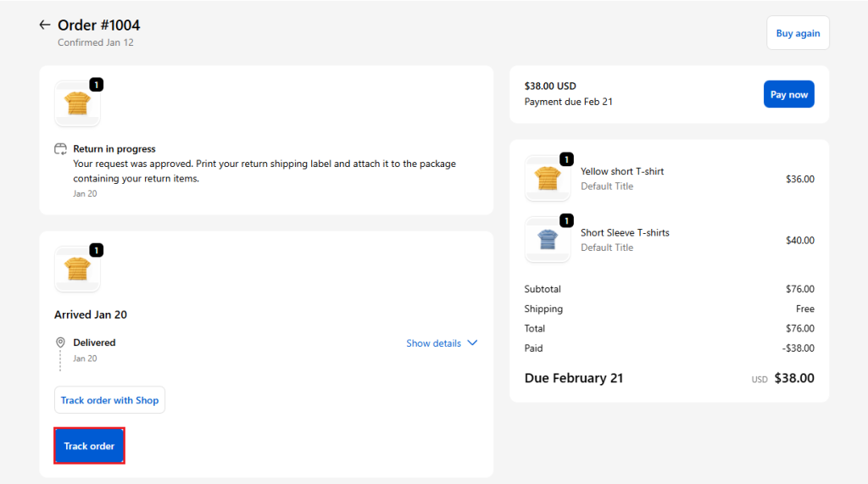The height and width of the screenshot is (484, 868).
Task: Click the quantity badge on the blue shirt thumbnail
Action: 566,221
